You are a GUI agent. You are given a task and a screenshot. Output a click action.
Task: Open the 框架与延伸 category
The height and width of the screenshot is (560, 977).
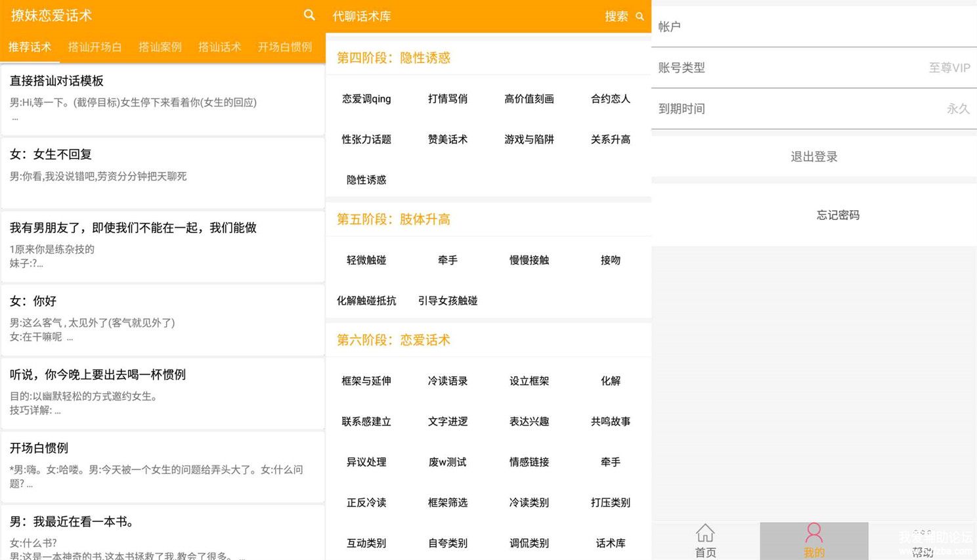[x=366, y=381]
